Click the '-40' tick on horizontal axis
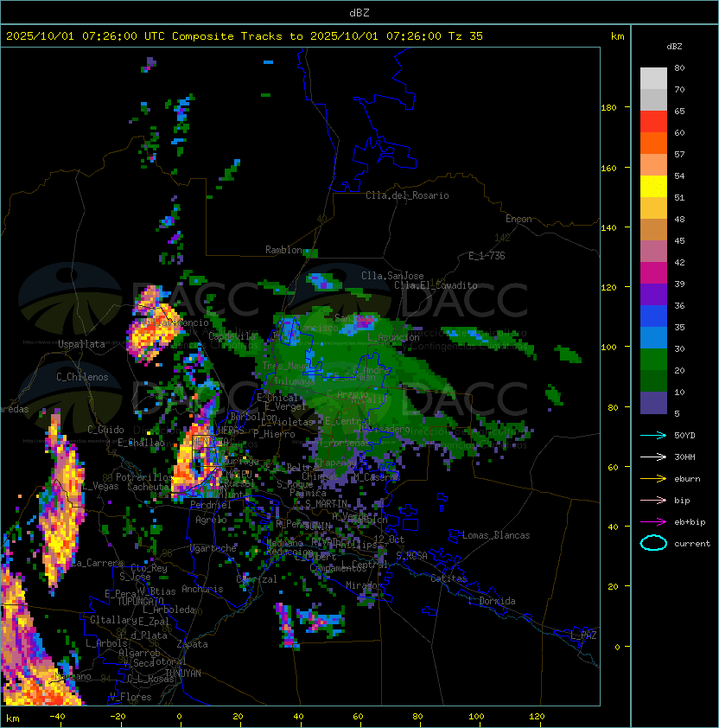The height and width of the screenshot is (728, 719). pyautogui.click(x=57, y=717)
